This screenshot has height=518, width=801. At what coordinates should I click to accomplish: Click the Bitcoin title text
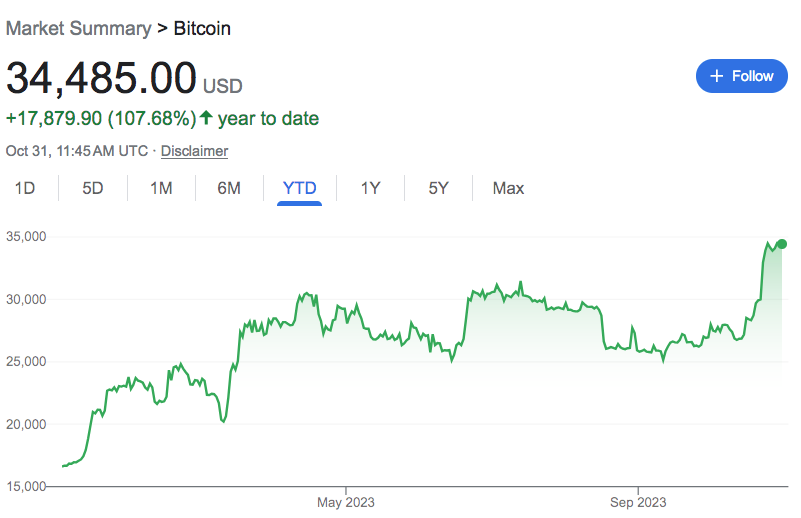(x=202, y=28)
